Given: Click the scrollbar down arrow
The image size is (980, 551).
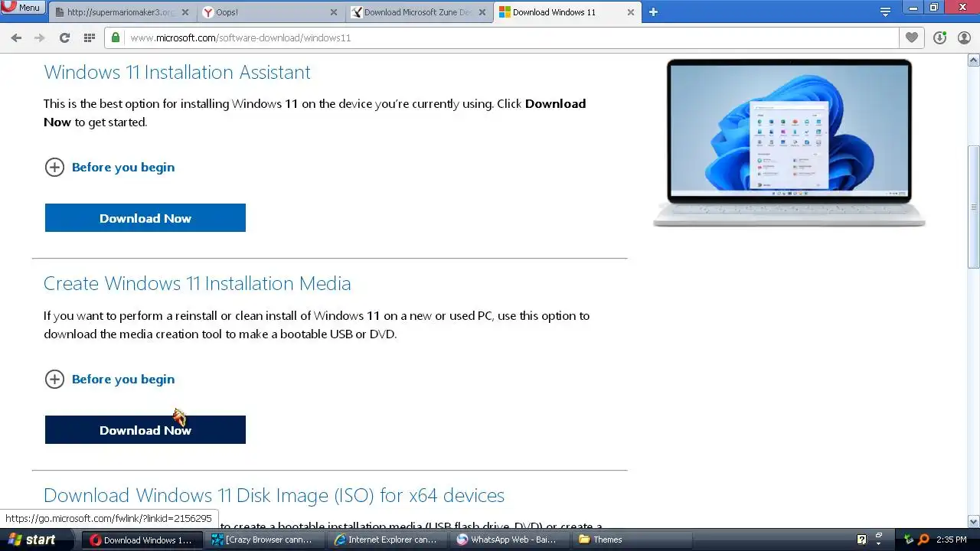Looking at the screenshot, I should coord(974,521).
